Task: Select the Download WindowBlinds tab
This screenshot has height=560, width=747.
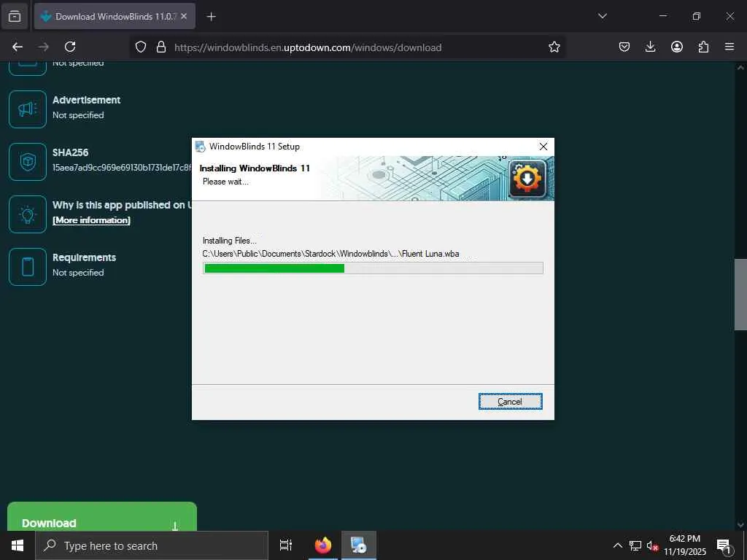Action: click(x=115, y=16)
